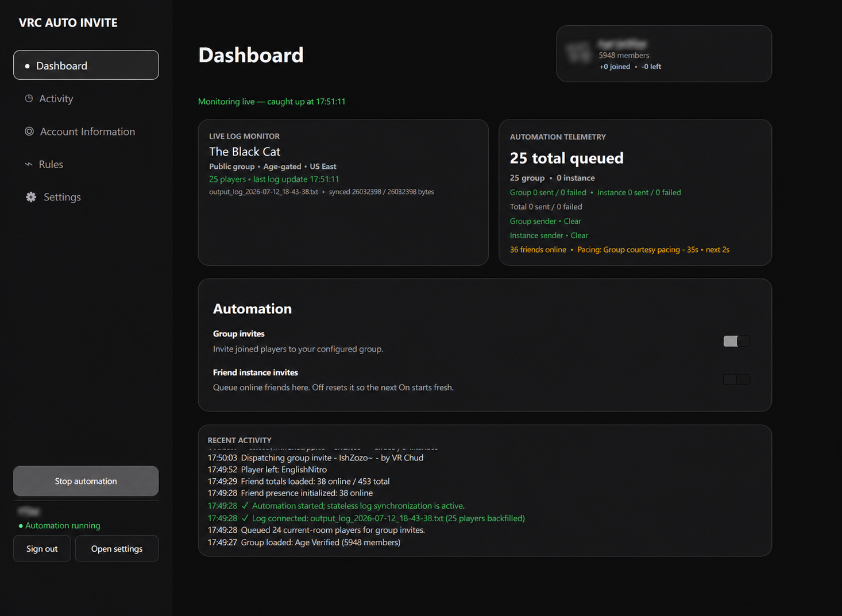
Task: Click the LIVE LOG MONITOR label
Action: point(244,137)
